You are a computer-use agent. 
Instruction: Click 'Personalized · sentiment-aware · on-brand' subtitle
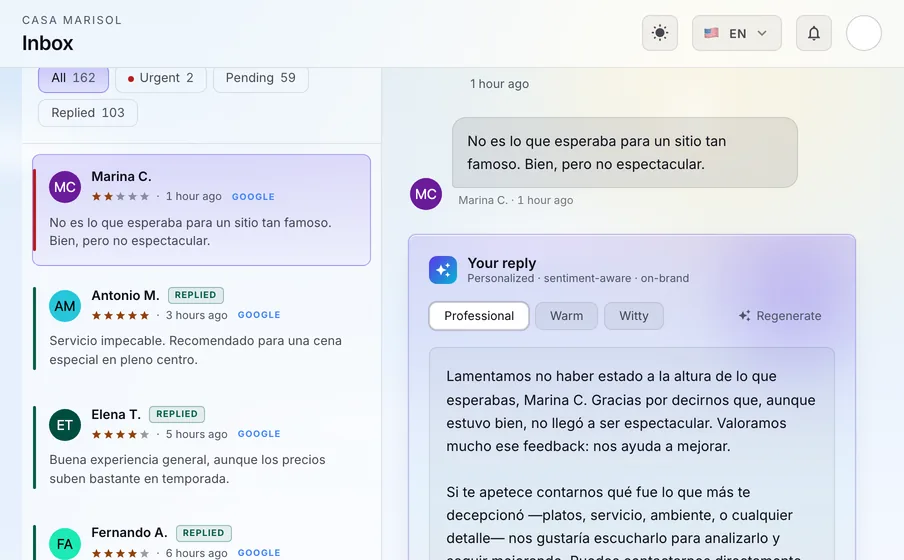tap(578, 279)
